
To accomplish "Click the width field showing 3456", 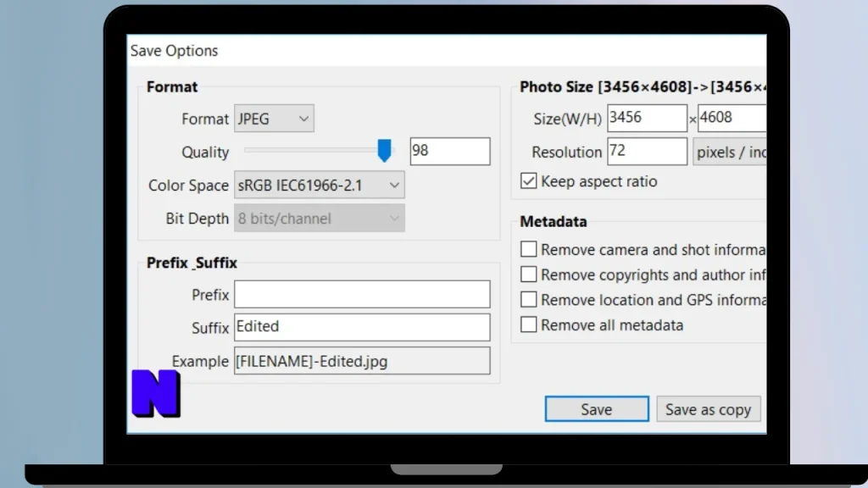I will 647,118.
